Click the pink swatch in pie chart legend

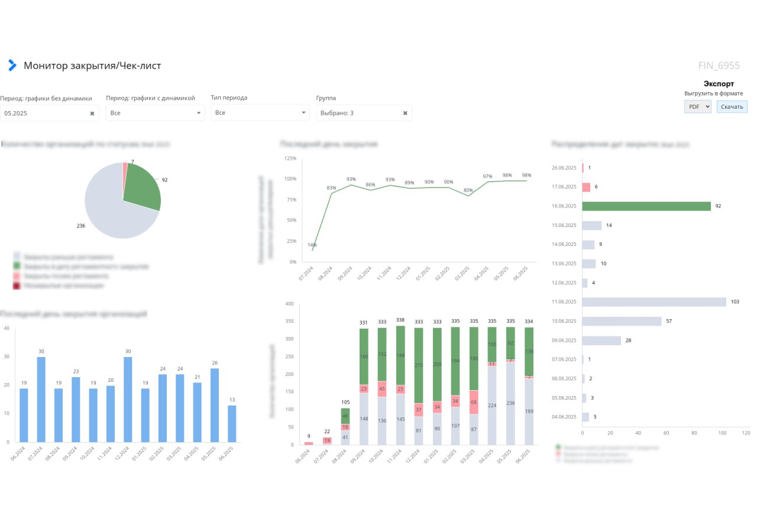pos(17,276)
